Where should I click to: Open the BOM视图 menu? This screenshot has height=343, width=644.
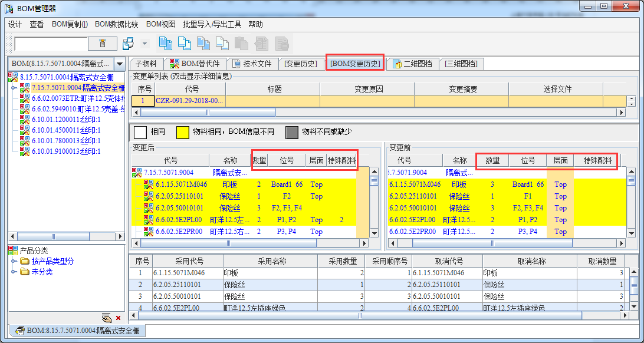pos(160,24)
